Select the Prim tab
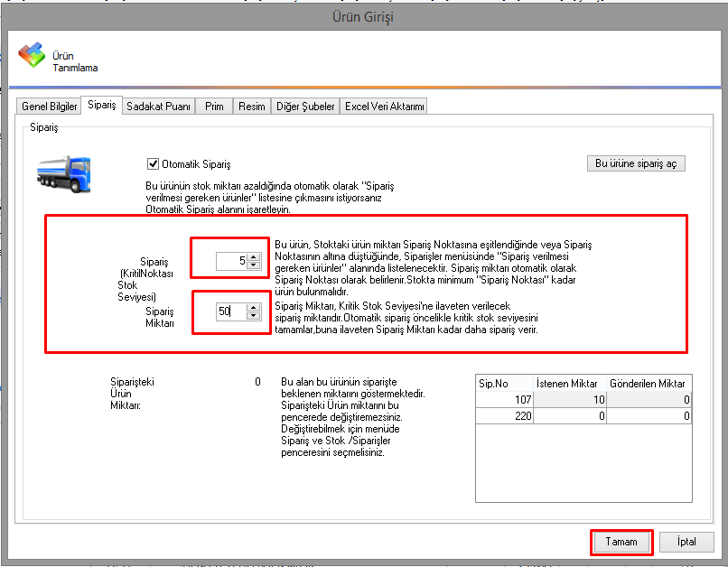Viewport: 728px width, 567px height. pyautogui.click(x=214, y=107)
